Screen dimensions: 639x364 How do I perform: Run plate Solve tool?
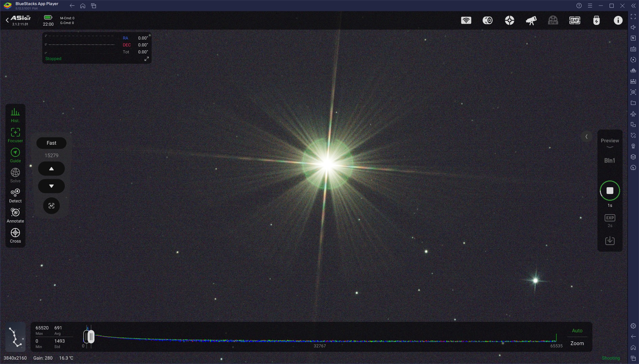click(x=15, y=175)
